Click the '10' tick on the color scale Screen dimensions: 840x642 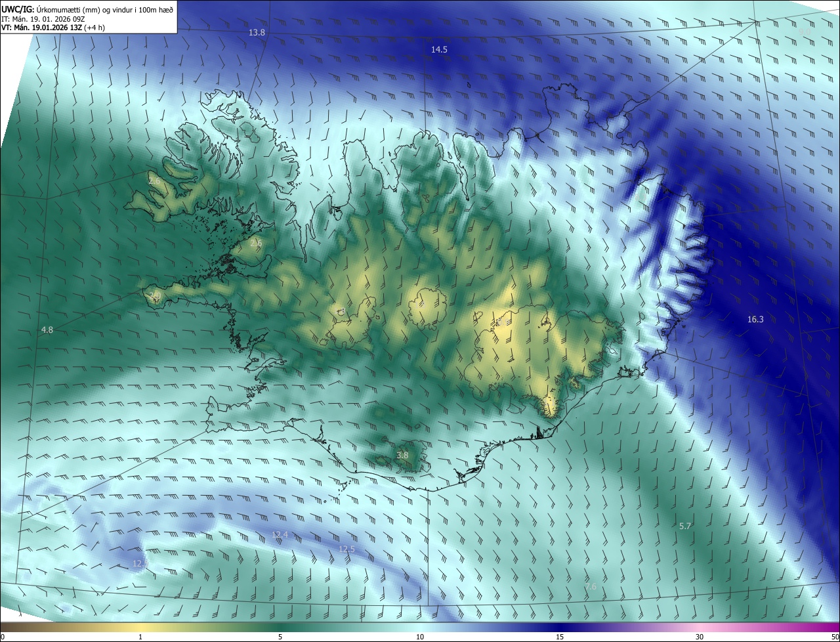point(420,637)
